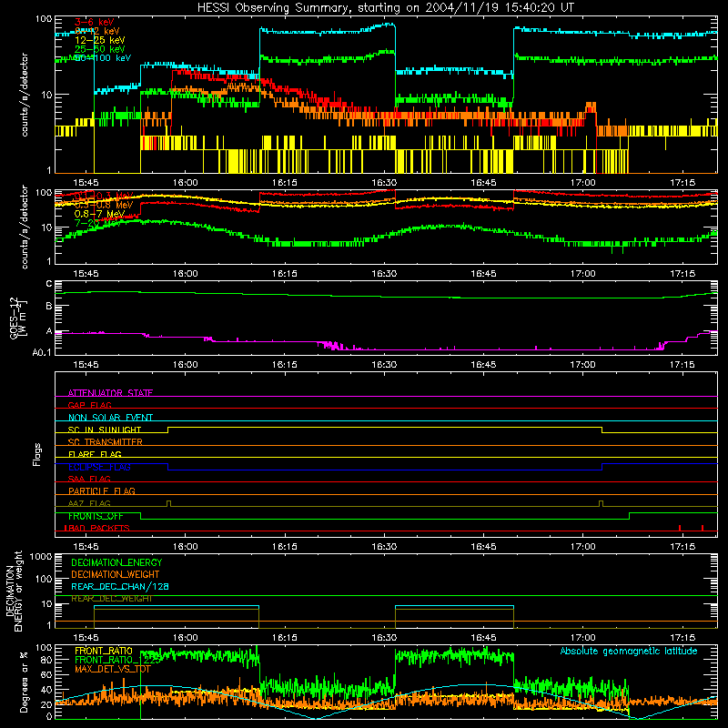Select the SAA_FLAG label
Image resolution: width=728 pixels, height=728 pixels.
click(x=89, y=479)
